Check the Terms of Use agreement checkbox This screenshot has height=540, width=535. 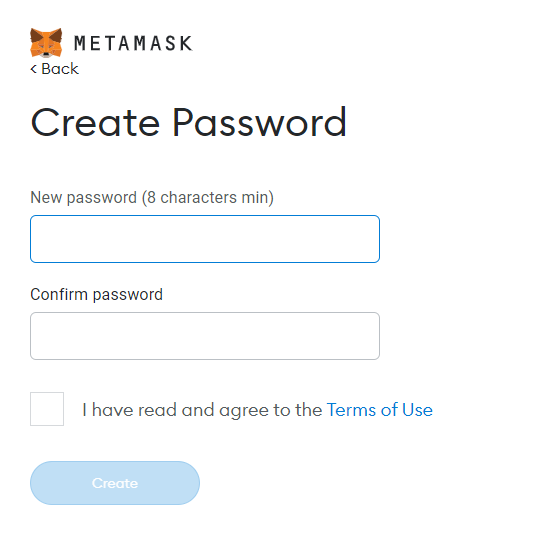(47, 409)
